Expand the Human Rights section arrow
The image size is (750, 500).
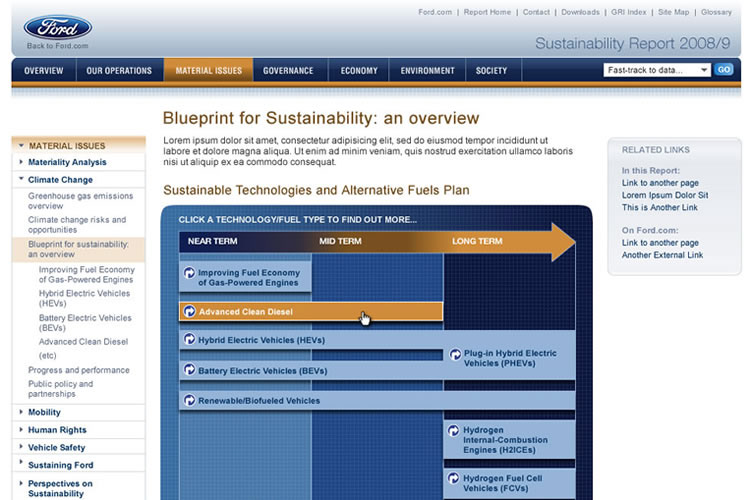tap(21, 429)
